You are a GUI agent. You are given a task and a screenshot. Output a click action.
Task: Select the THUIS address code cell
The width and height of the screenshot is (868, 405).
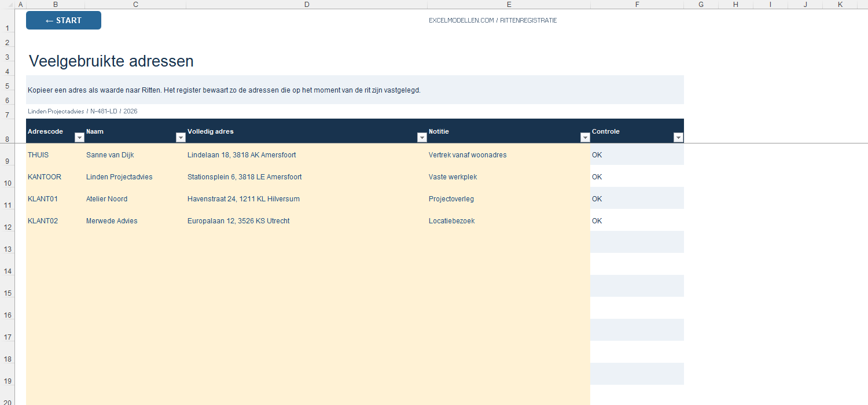56,154
